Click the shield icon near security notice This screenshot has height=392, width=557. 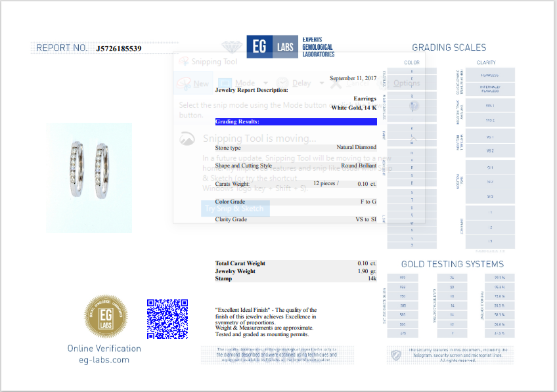(396, 355)
